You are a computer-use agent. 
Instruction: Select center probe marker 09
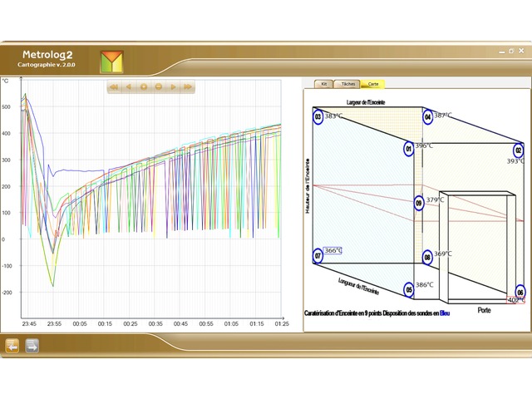(x=419, y=202)
